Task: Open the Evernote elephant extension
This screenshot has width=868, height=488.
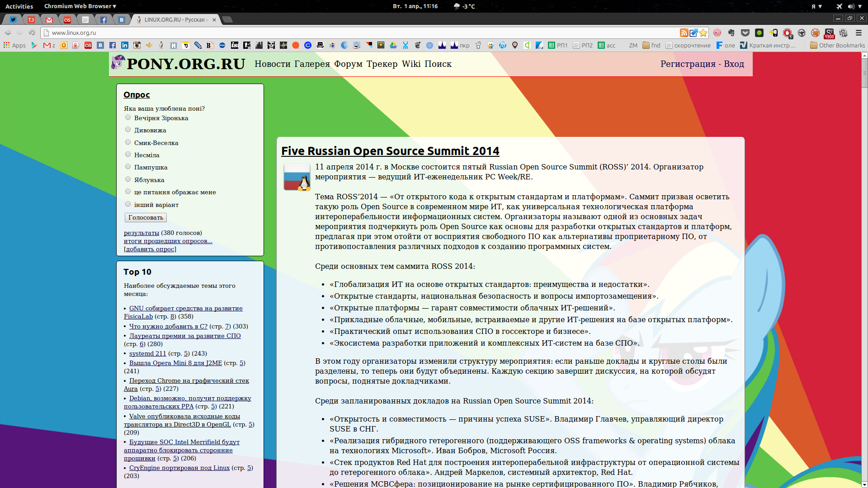Action: (731, 33)
